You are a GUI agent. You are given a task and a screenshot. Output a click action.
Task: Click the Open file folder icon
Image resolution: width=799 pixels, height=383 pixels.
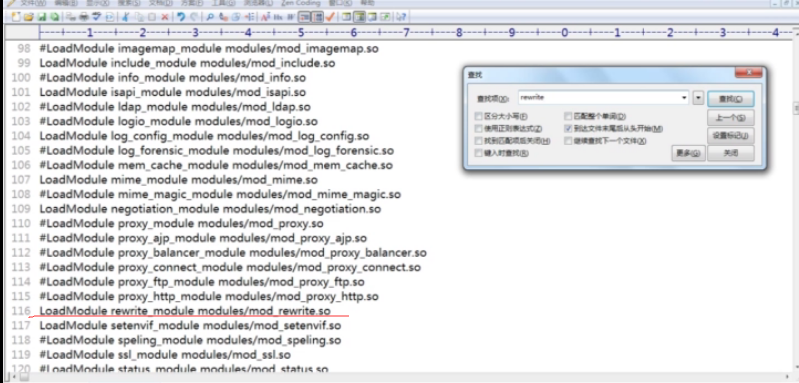pos(29,17)
